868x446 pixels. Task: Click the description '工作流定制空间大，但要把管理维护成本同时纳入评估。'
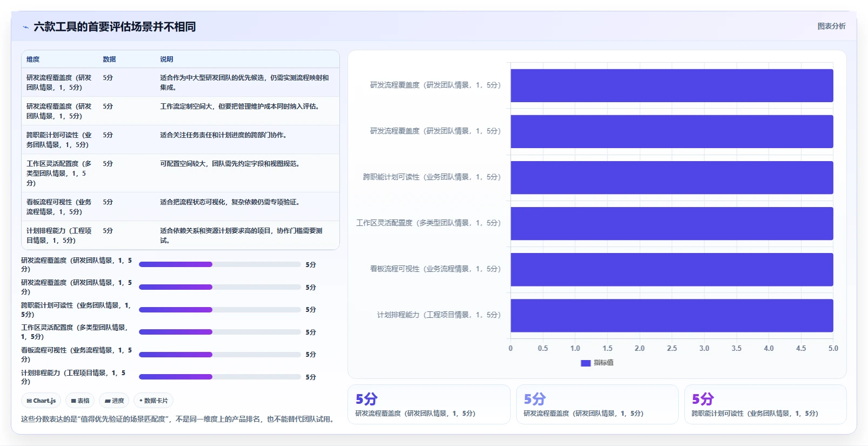[x=241, y=106]
